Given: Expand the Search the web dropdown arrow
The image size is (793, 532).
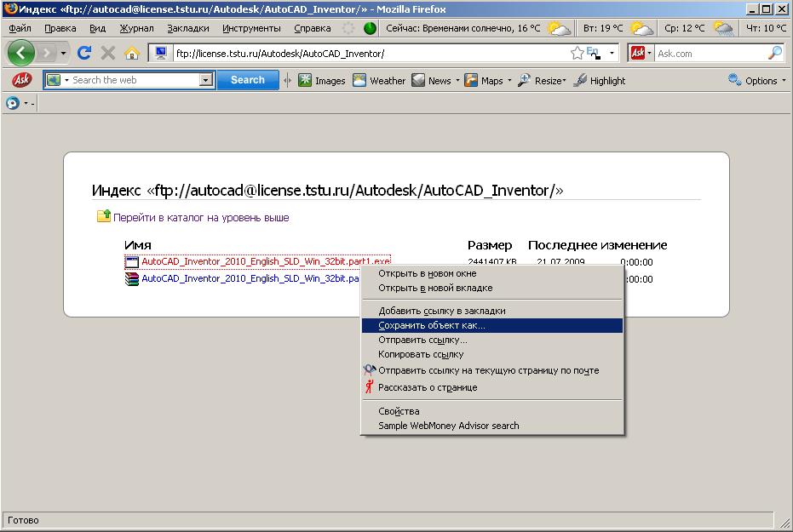Looking at the screenshot, I should coord(206,80).
